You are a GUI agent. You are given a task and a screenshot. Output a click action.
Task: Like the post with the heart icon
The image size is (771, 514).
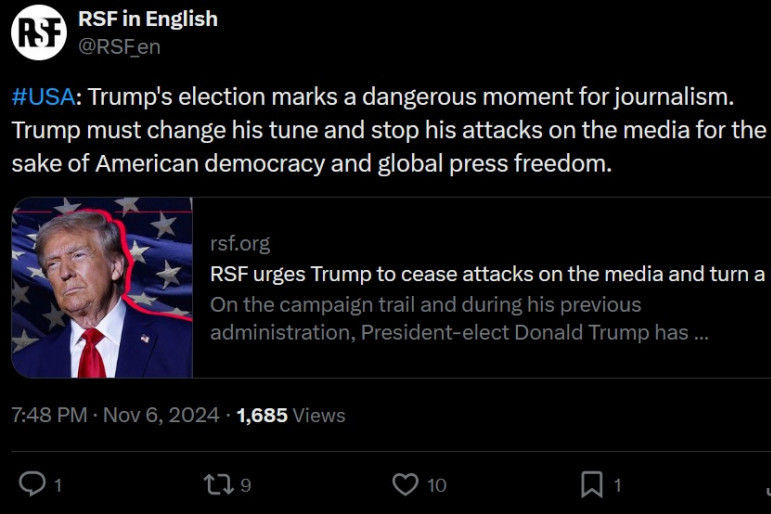(404, 485)
